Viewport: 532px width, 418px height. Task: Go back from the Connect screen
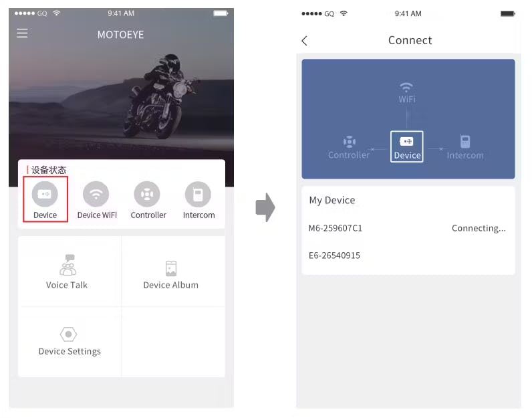tap(305, 41)
